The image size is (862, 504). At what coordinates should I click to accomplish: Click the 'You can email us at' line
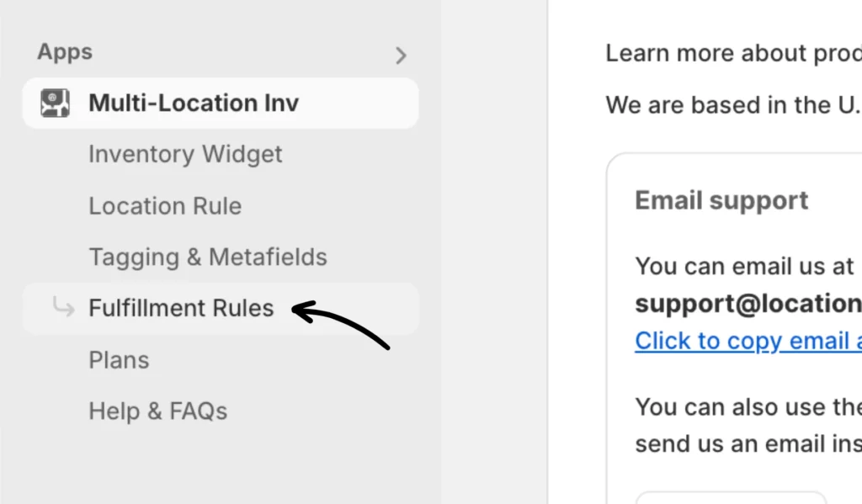click(x=744, y=266)
